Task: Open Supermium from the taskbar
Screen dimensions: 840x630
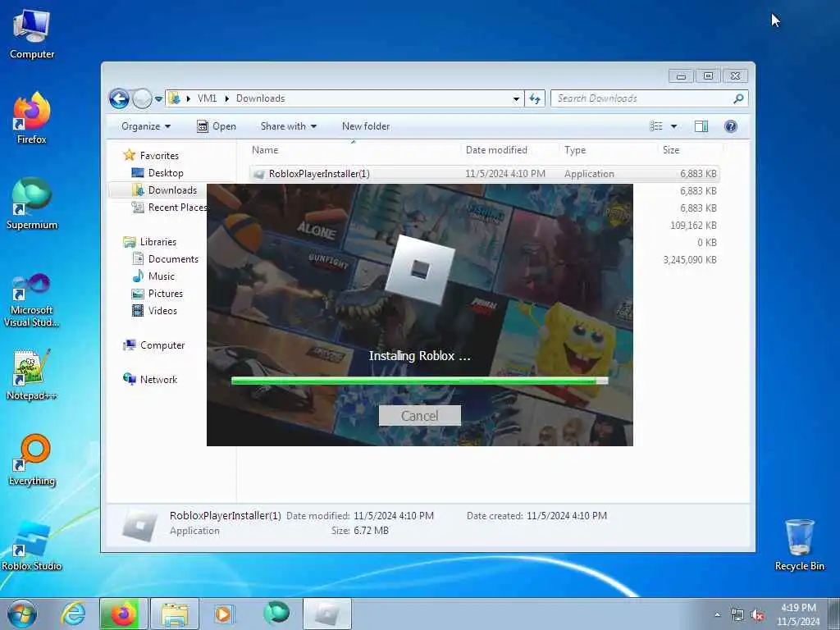Action: pos(276,613)
